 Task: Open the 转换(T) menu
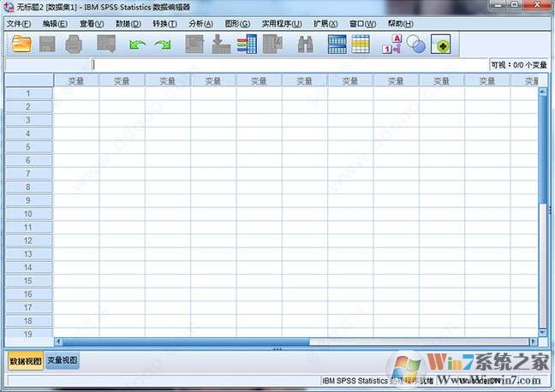pyautogui.click(x=164, y=23)
